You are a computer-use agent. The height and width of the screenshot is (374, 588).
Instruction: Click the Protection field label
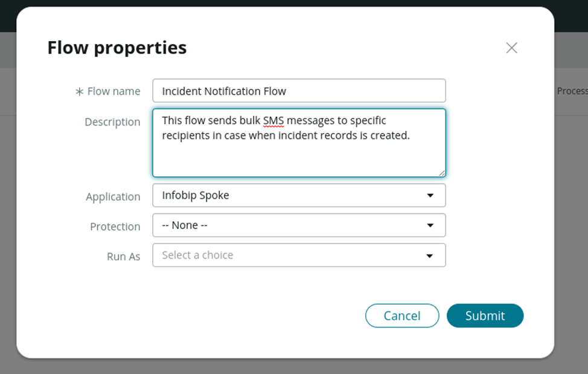click(x=115, y=227)
